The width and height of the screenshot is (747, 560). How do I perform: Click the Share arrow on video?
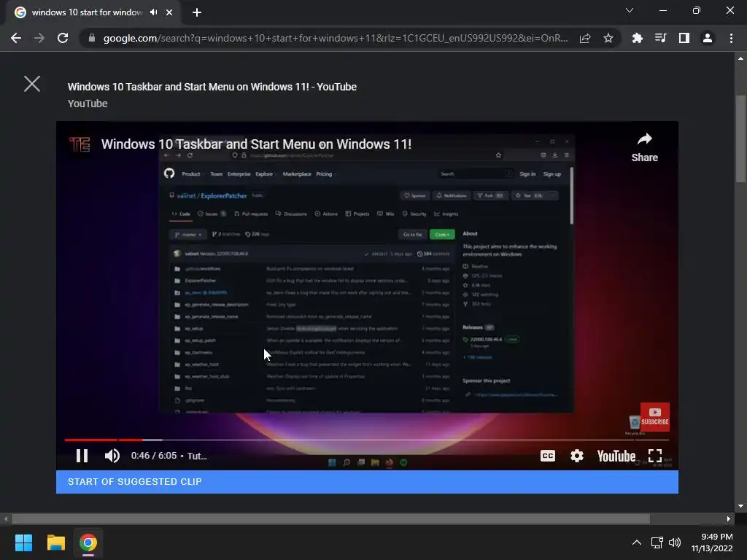coord(645,147)
